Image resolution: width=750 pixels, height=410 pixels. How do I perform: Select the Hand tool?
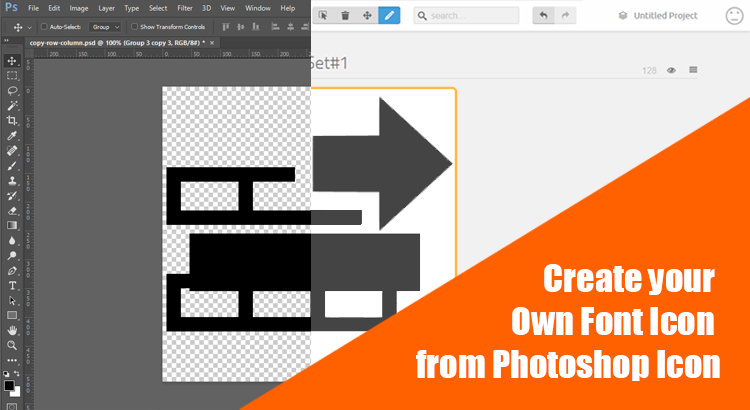12,330
